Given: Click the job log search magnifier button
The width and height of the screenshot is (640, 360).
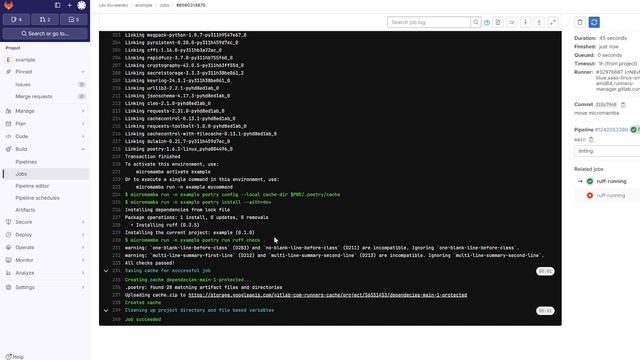Looking at the screenshot, I should point(476,22).
